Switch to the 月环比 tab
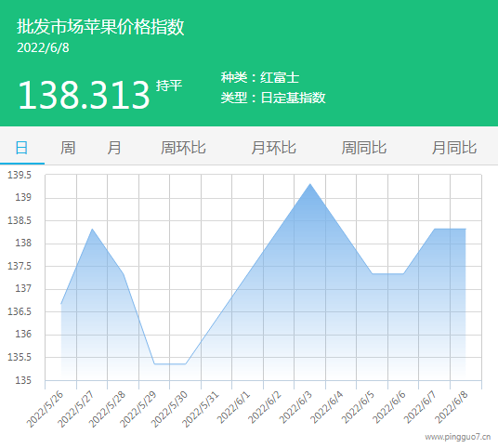The image size is (498, 448). tap(273, 148)
